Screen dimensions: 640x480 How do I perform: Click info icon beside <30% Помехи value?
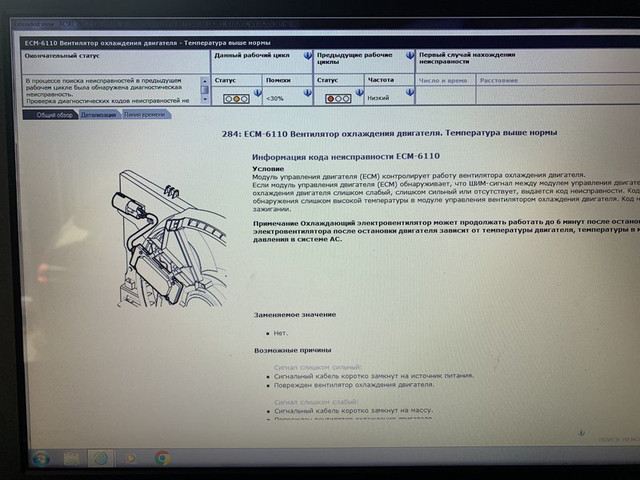308,93
